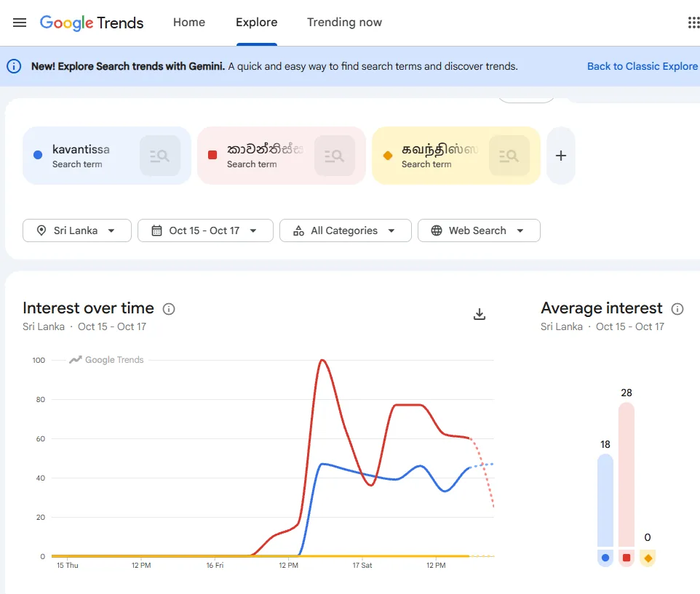The width and height of the screenshot is (700, 594).
Task: Click the yellow average legend marker labeled 0
Action: [x=648, y=558]
